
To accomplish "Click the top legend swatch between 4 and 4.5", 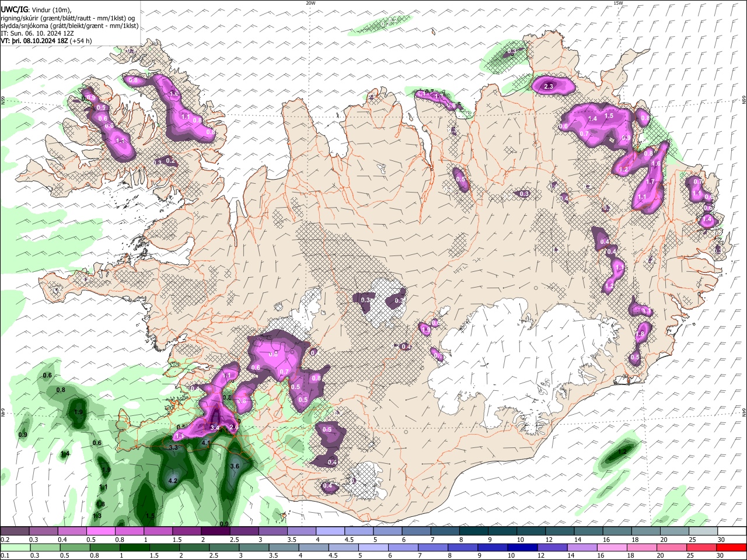I will click(330, 531).
